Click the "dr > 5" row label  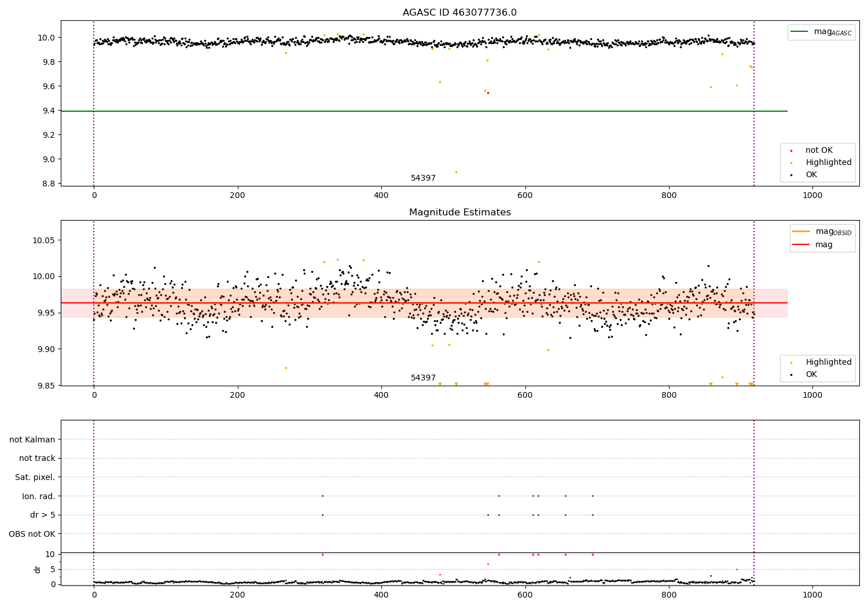click(43, 515)
